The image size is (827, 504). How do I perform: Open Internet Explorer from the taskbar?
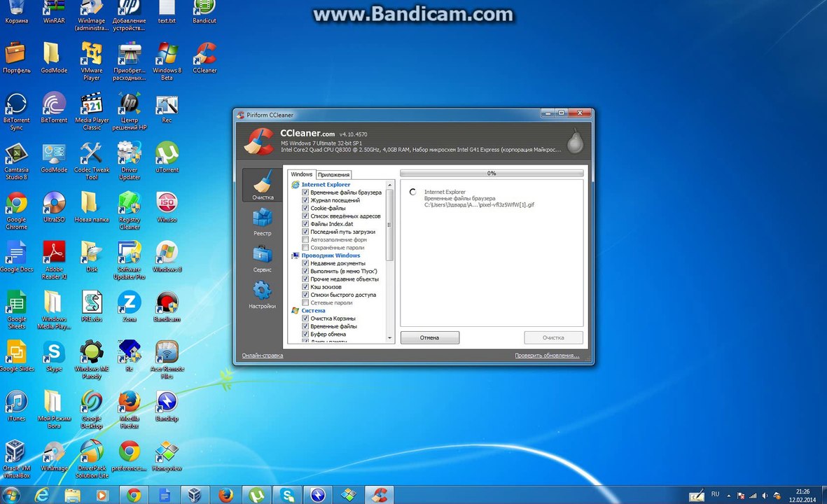42,495
